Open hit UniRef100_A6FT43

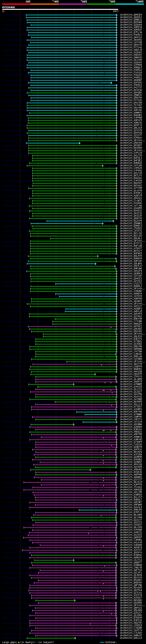131,570
